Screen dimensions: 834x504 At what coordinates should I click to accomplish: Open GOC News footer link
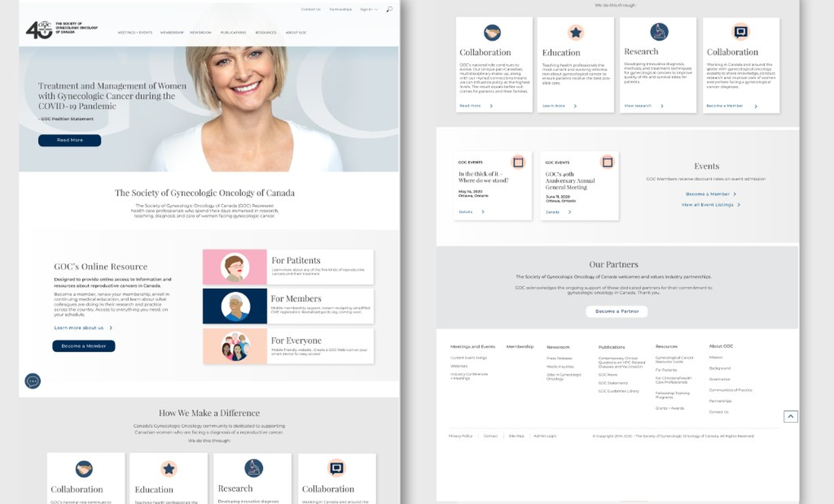point(608,374)
